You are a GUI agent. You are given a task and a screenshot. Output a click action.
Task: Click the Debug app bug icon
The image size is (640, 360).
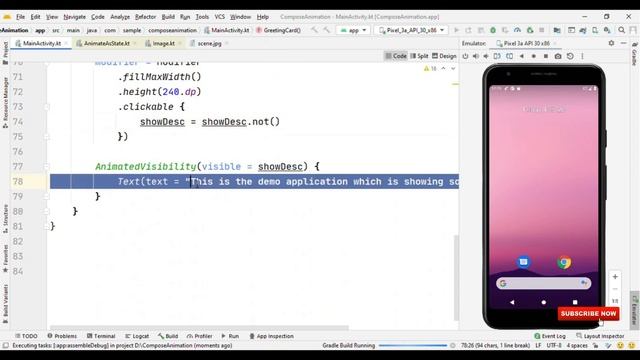coord(493,30)
